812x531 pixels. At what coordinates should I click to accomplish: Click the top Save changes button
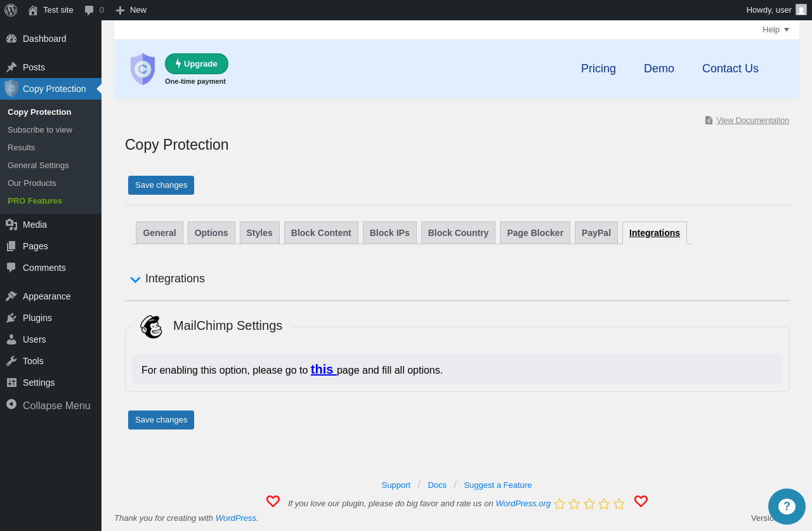(x=161, y=185)
